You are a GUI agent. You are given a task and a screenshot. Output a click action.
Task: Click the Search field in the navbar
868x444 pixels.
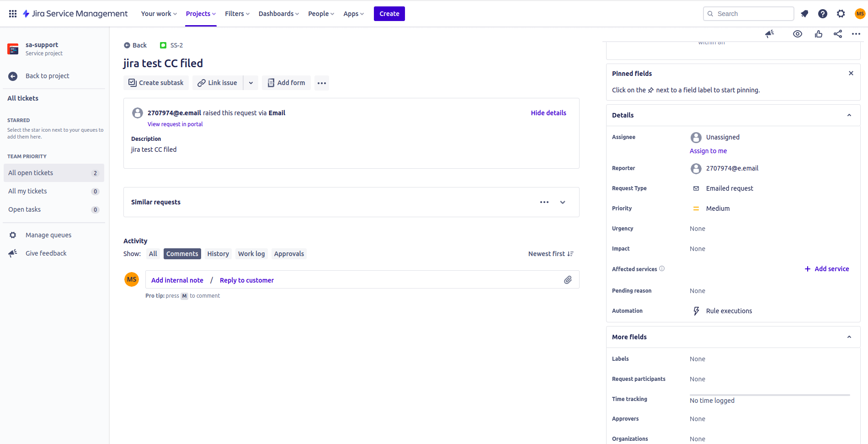point(748,13)
